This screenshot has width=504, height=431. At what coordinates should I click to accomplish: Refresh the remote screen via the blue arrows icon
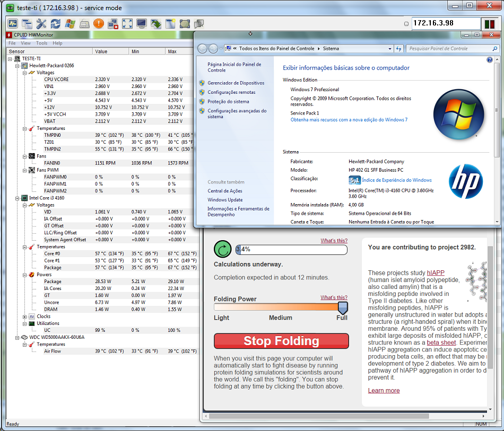click(x=56, y=23)
